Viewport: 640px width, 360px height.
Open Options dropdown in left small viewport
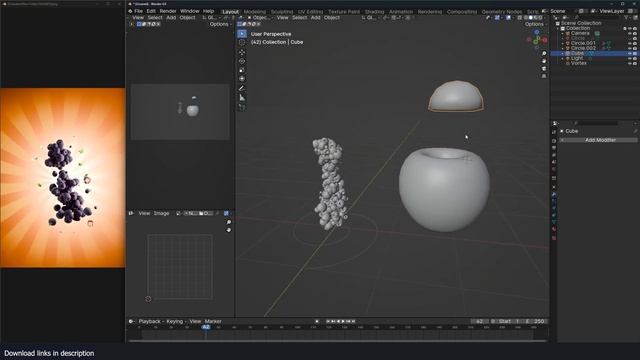coord(220,24)
